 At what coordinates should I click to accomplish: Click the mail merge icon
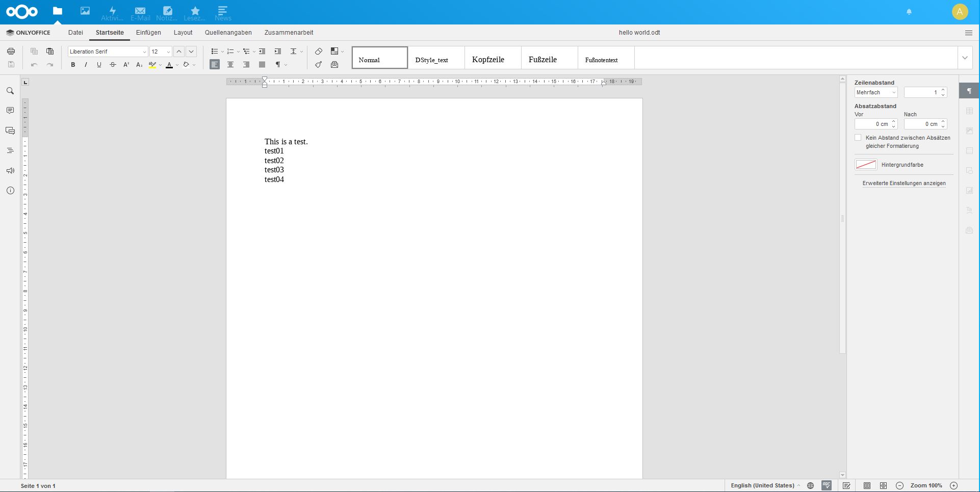[x=334, y=65]
